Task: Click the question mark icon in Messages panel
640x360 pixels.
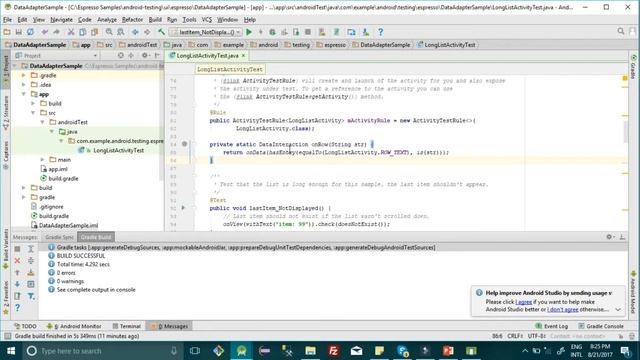Action: 17,307
